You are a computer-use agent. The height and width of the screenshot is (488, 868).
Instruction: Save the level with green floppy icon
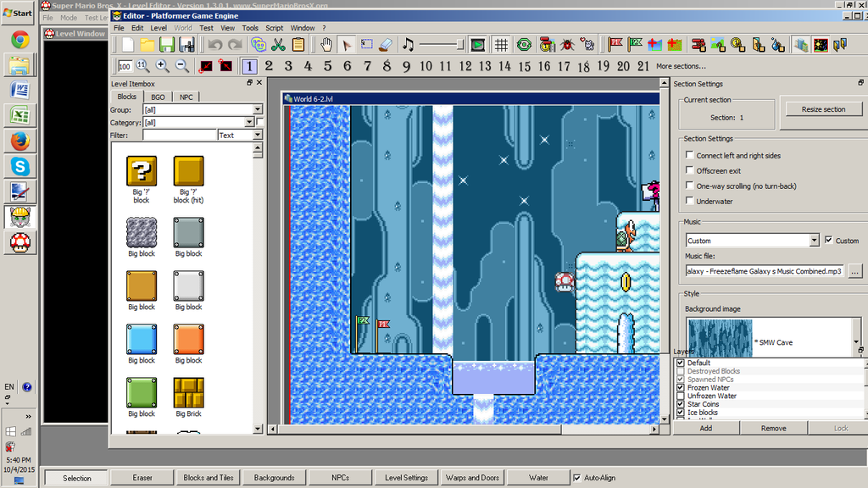(x=167, y=44)
